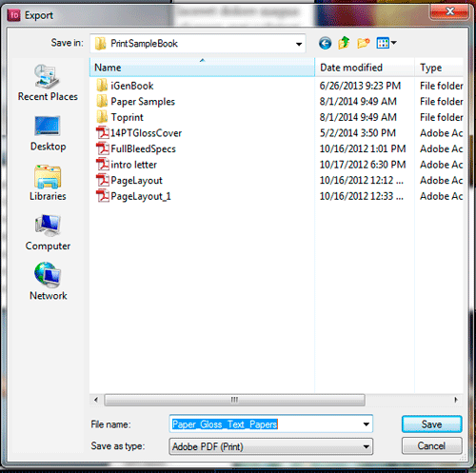
Task: Click the iGenBook folder name
Action: (132, 86)
